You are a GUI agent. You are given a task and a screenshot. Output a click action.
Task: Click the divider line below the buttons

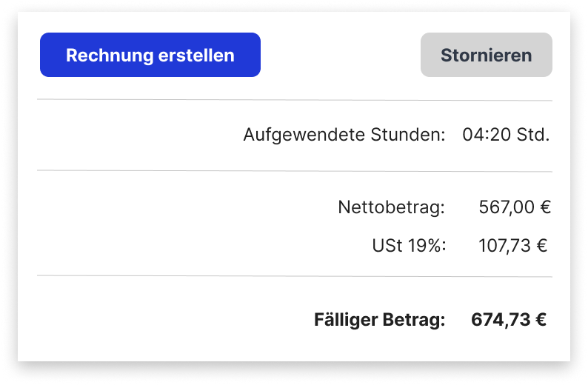[295, 100]
